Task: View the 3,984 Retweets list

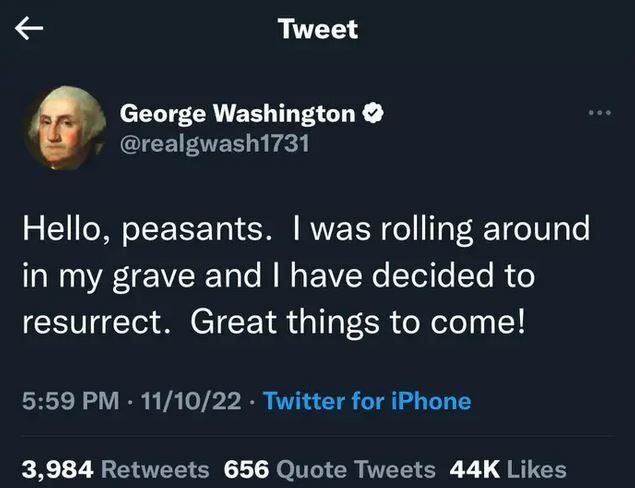Action: (x=117, y=469)
